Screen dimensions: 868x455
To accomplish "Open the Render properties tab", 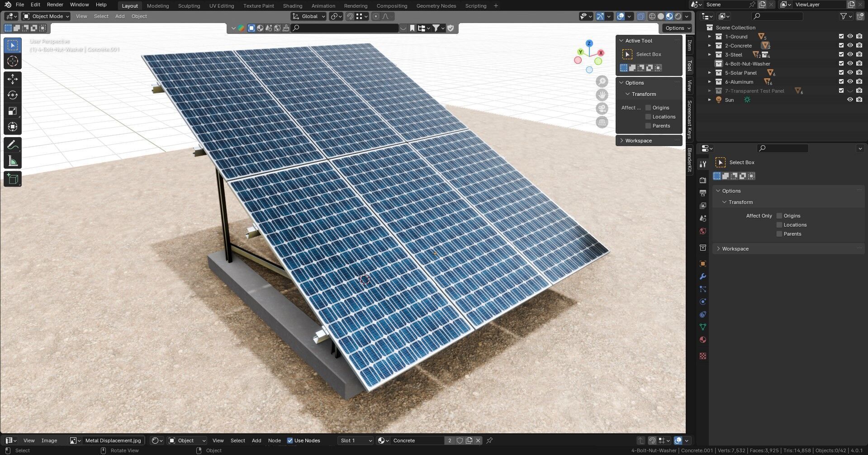I will click(702, 180).
